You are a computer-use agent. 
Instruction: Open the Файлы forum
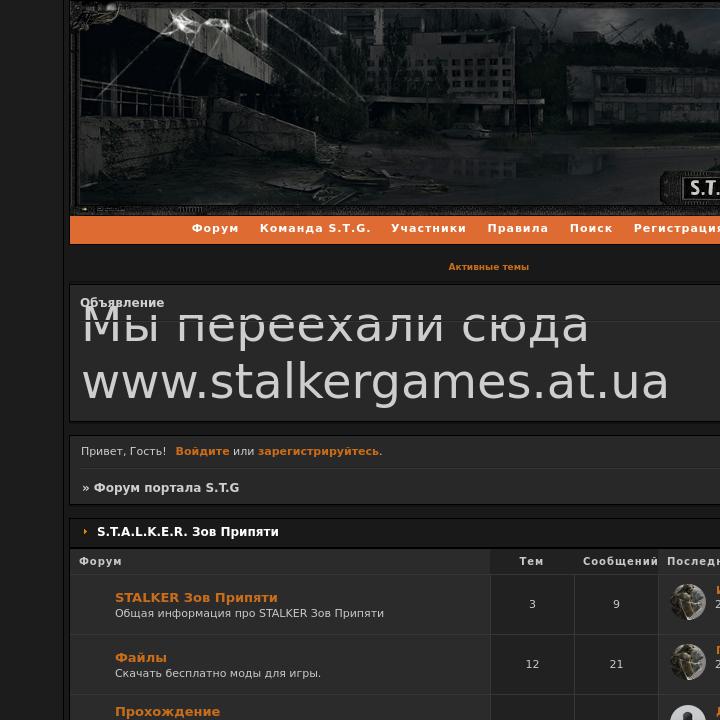point(141,658)
